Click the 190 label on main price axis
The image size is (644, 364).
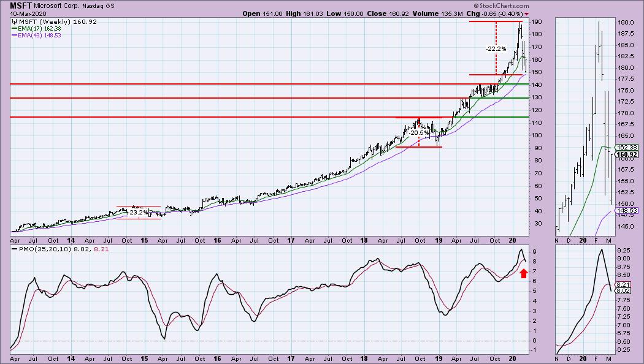point(537,21)
